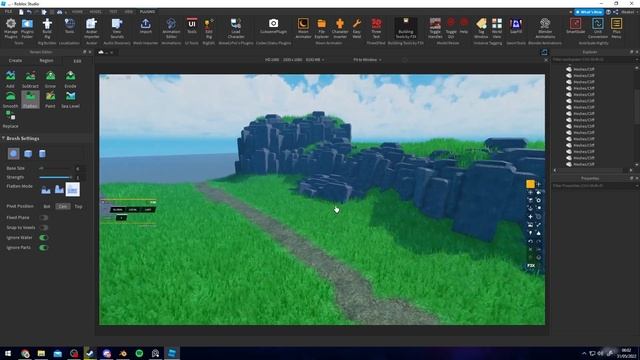Turn off Ignore Parts
Image resolution: width=640 pixels, height=360 pixels.
43,247
